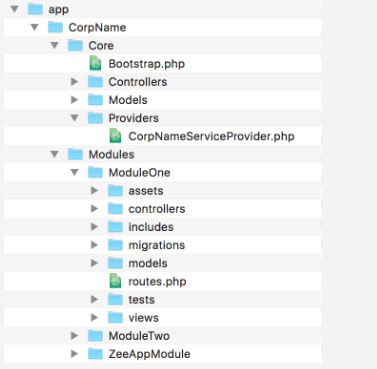Expand the Models folder under Core
The width and height of the screenshot is (377, 369).
(75, 100)
